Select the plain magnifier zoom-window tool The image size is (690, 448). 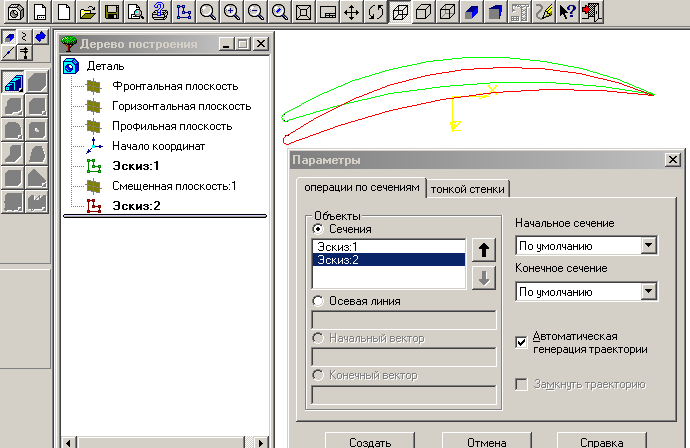click(x=207, y=12)
